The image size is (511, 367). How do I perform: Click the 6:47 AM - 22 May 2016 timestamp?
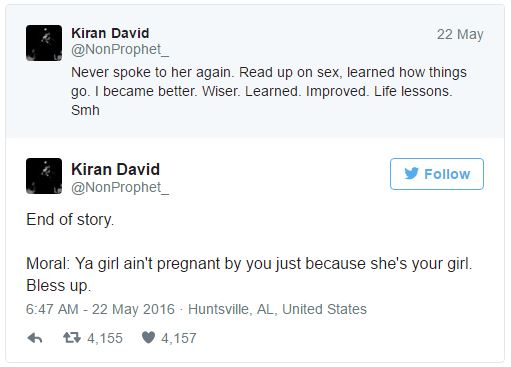point(100,309)
